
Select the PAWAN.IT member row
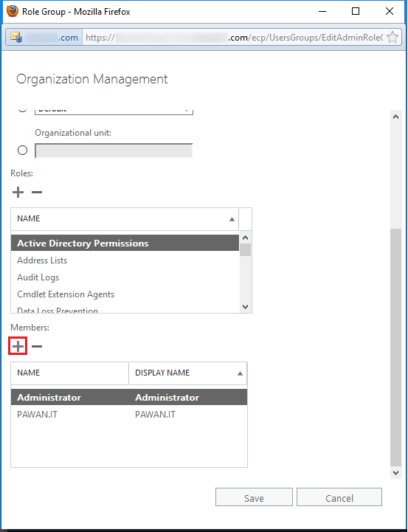click(x=129, y=414)
